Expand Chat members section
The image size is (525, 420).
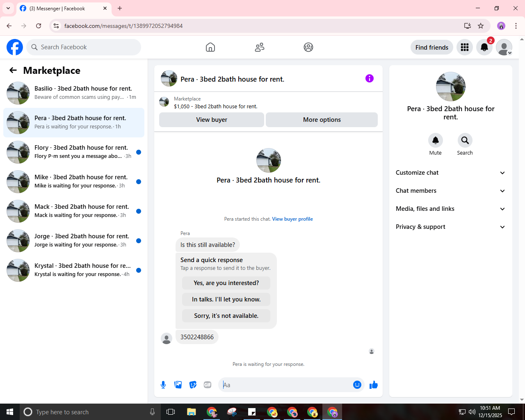451,191
